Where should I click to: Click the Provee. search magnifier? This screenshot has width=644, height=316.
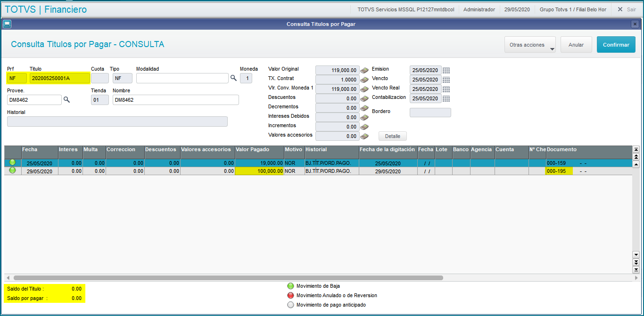(x=66, y=99)
